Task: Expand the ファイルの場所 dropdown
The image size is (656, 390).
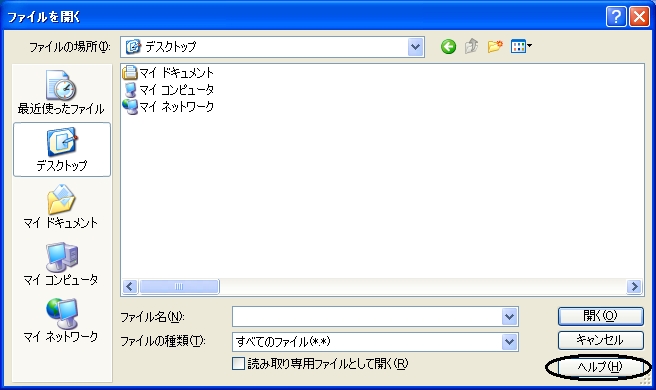Action: (415, 47)
